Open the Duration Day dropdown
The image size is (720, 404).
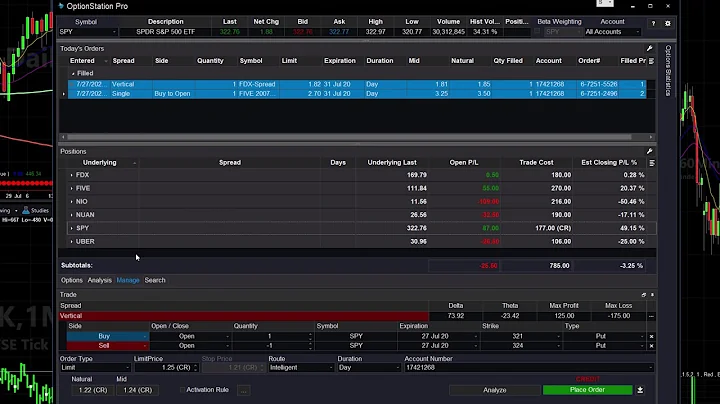[x=398, y=368]
